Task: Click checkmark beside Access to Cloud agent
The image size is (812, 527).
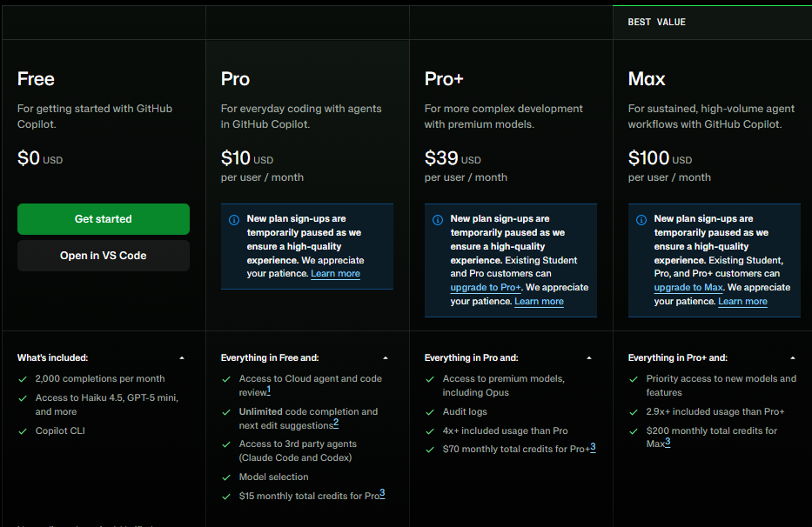Action: [x=226, y=379]
